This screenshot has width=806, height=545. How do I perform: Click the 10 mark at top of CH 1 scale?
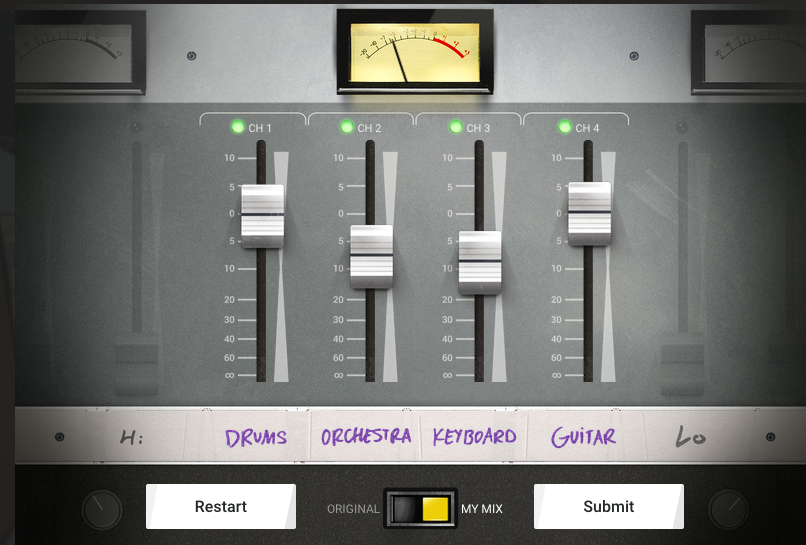[x=229, y=158]
